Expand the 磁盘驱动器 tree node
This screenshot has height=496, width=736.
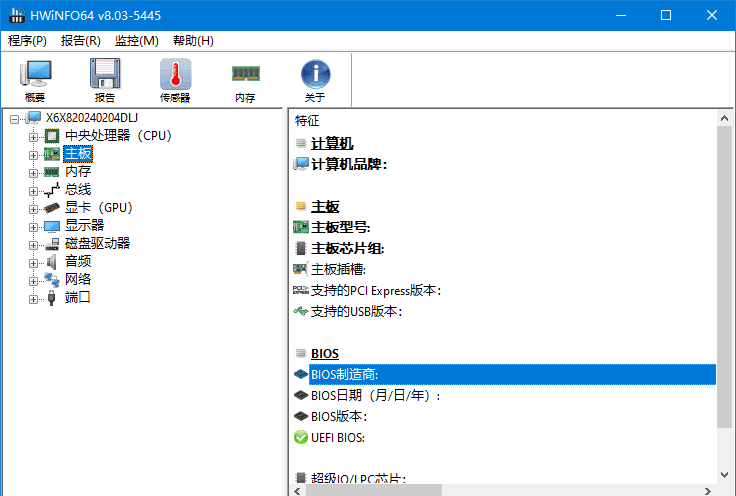coord(33,245)
